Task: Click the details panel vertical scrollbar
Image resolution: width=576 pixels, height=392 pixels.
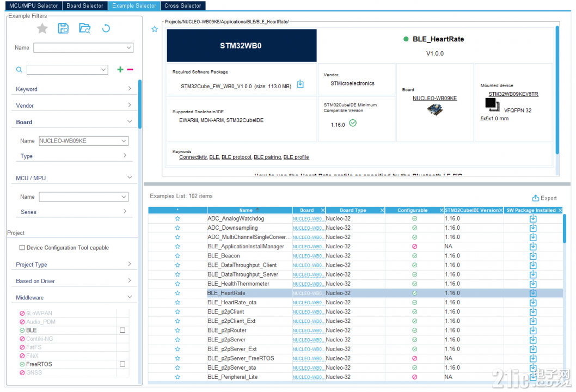Action: click(557, 90)
